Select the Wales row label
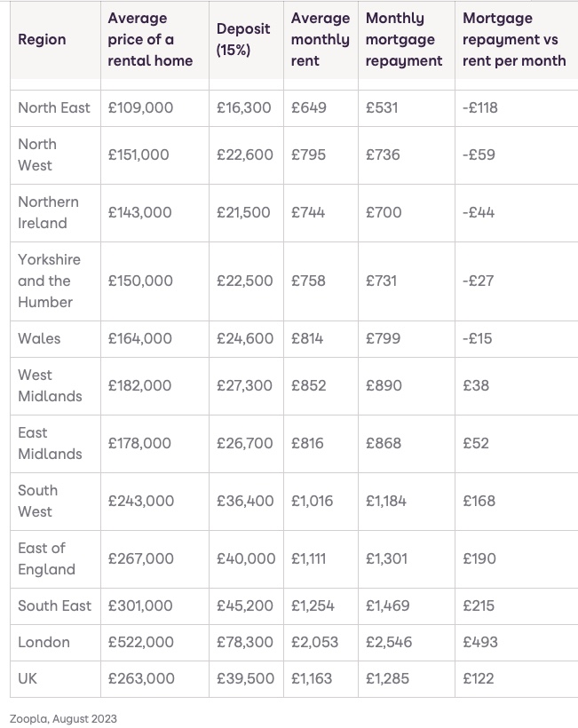578x728 pixels. [39, 338]
